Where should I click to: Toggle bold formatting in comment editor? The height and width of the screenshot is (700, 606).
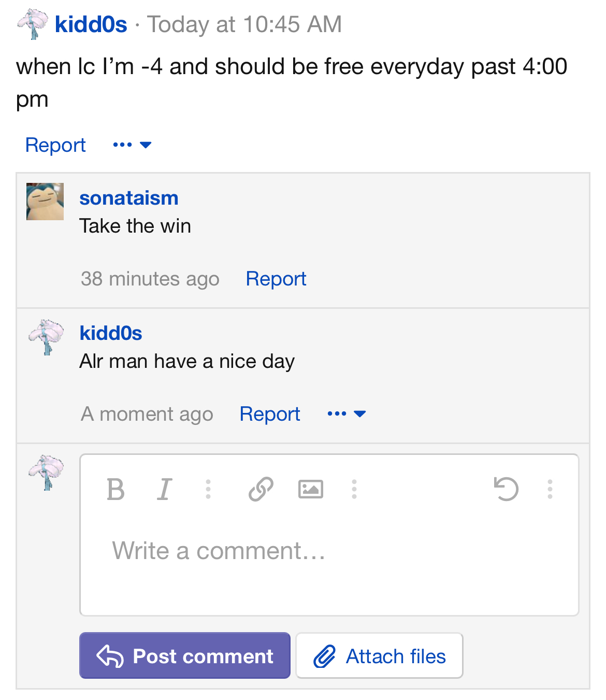point(116,489)
